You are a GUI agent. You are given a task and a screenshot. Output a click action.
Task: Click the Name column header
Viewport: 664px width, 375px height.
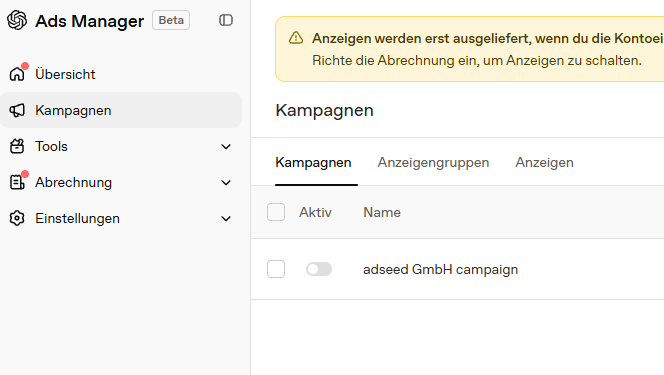click(382, 212)
